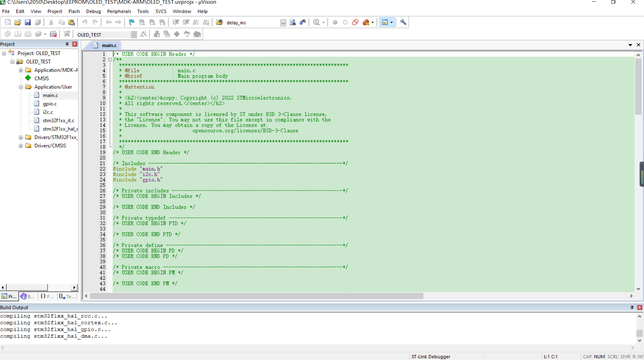Go to next bookmark
This screenshot has width=644, height=360.
152,23
